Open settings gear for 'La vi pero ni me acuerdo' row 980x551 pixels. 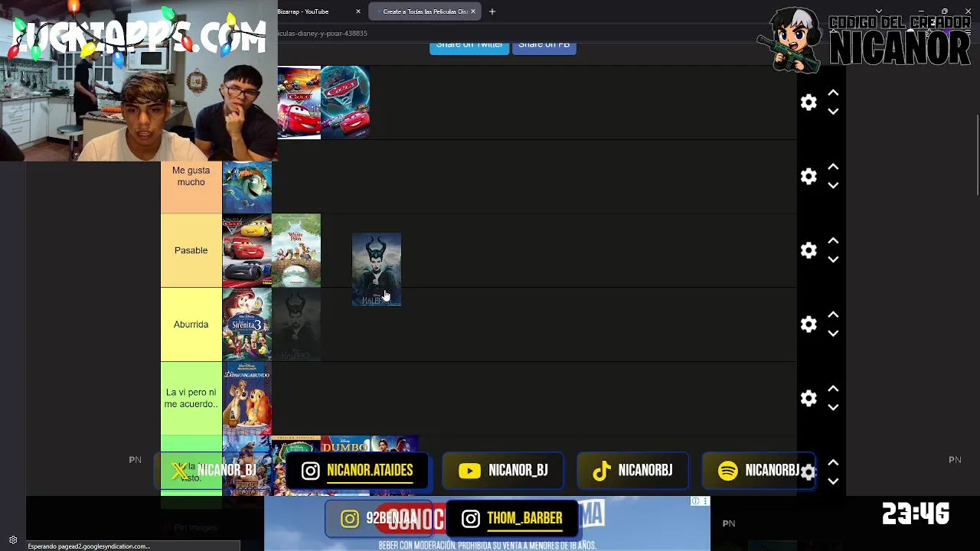(808, 399)
